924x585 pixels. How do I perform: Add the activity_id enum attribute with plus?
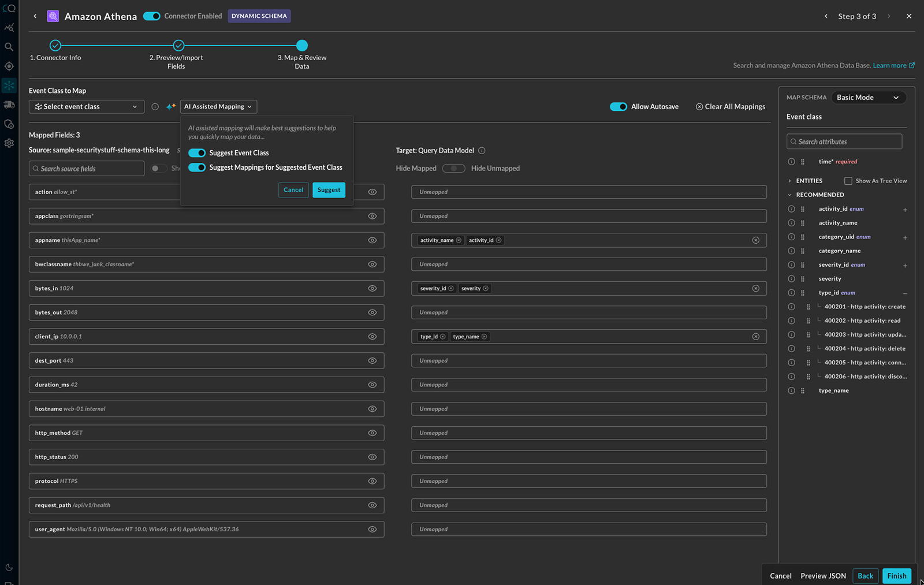coord(905,210)
